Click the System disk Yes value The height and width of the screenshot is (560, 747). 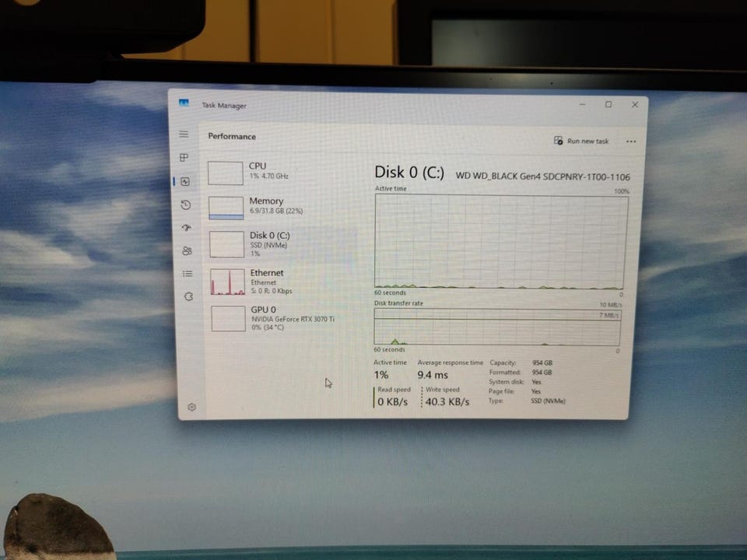[536, 382]
